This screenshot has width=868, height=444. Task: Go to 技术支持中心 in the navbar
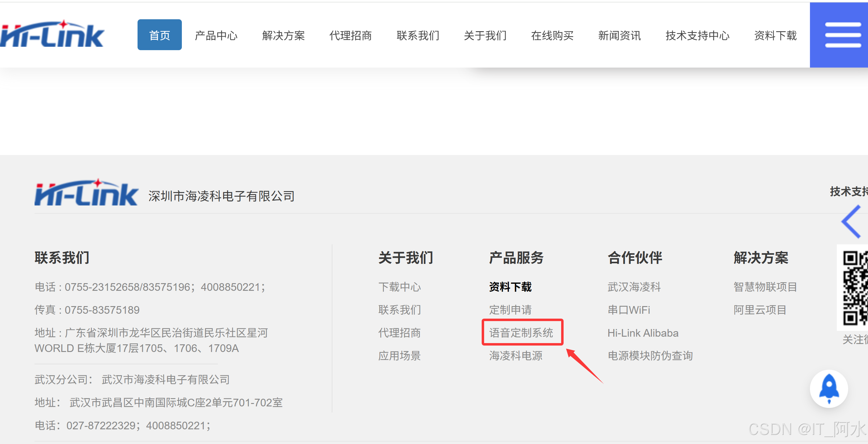pos(697,35)
